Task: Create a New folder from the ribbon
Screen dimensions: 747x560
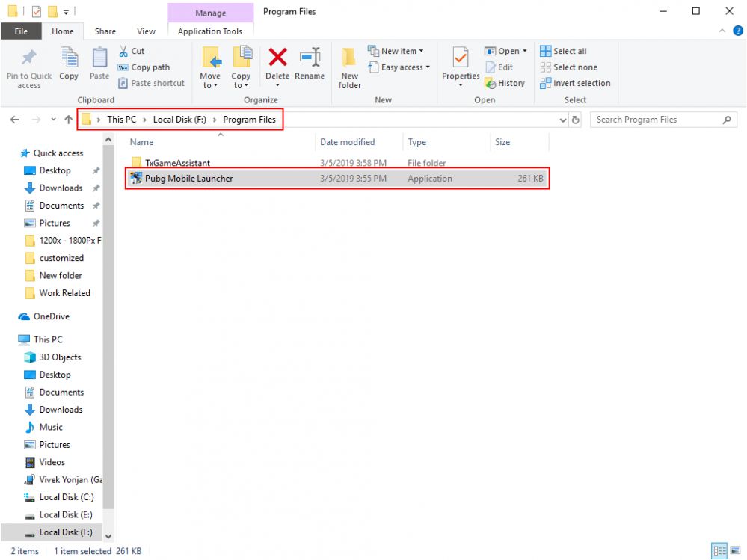Action: [349, 67]
